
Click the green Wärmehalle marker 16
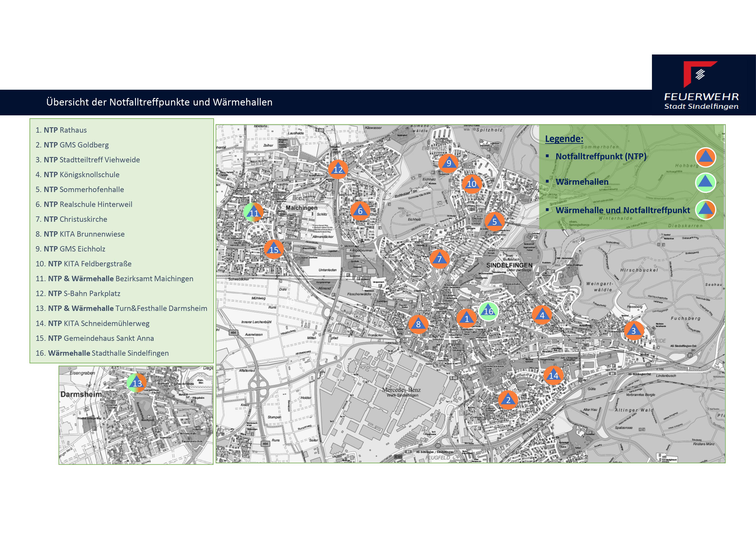point(488,311)
